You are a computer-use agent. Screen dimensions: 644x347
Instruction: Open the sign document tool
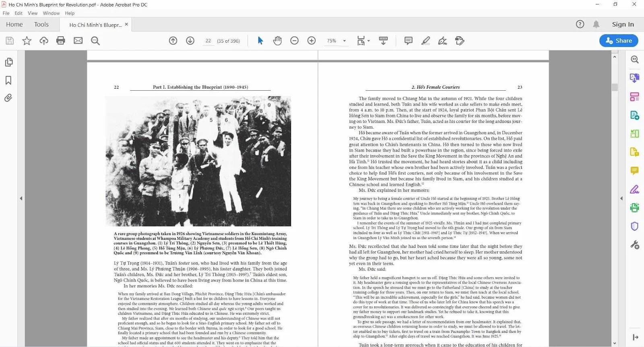(x=443, y=41)
